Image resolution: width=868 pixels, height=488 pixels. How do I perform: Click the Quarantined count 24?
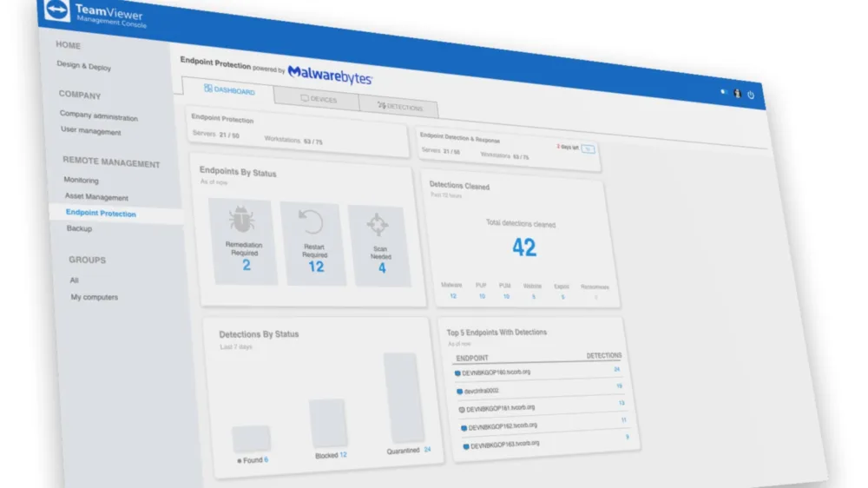427,449
